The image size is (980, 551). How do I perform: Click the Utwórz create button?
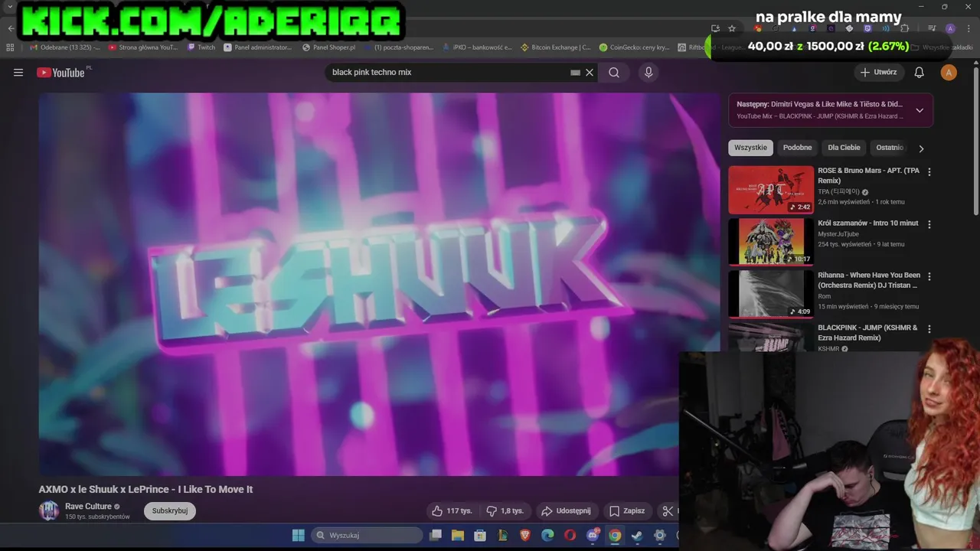click(x=878, y=73)
